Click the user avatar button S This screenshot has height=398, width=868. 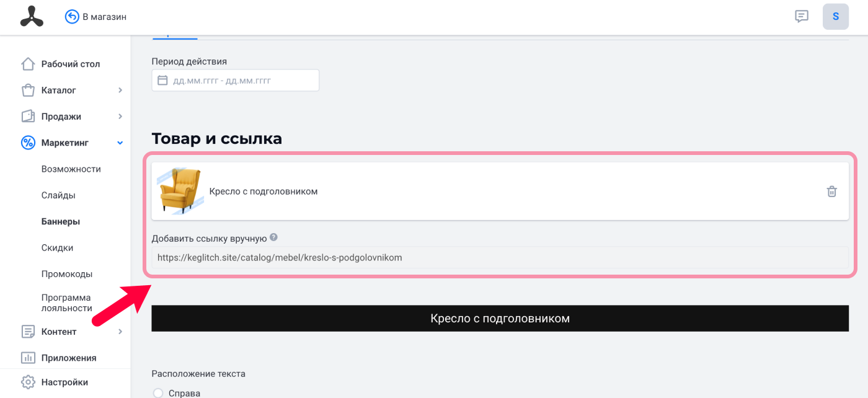(836, 17)
